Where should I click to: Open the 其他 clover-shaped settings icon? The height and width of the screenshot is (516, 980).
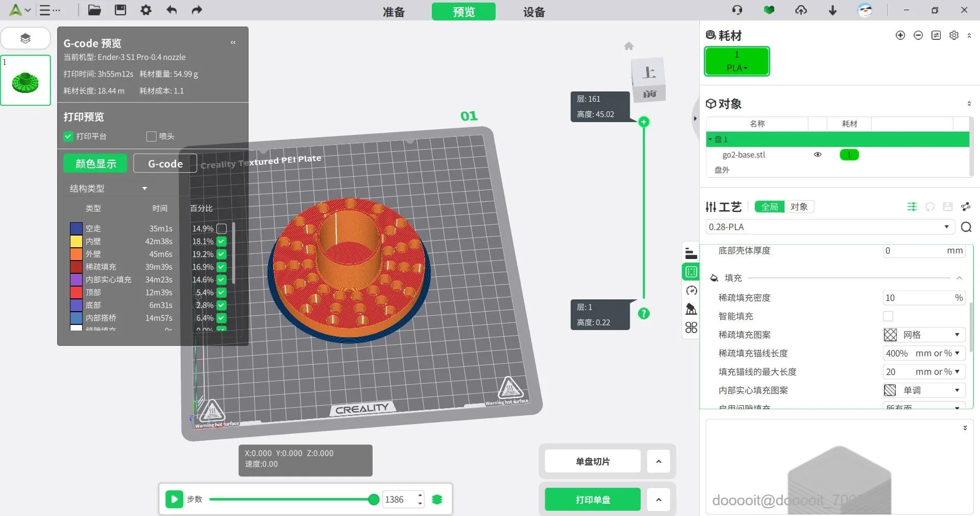(x=691, y=327)
